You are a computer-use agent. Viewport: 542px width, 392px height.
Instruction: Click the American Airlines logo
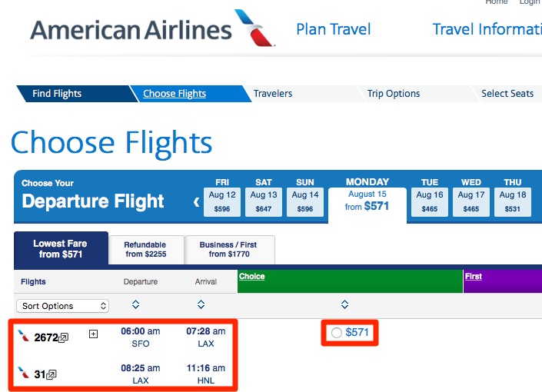point(152,28)
